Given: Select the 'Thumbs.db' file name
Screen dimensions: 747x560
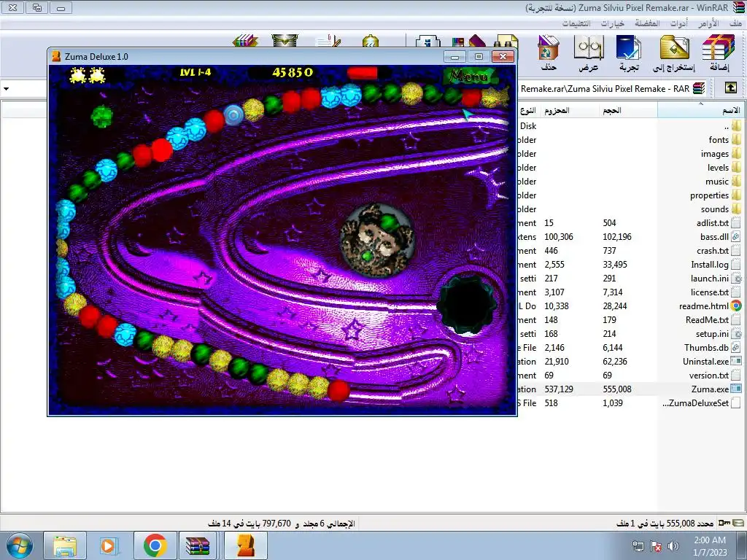Looking at the screenshot, I should click(x=706, y=348).
